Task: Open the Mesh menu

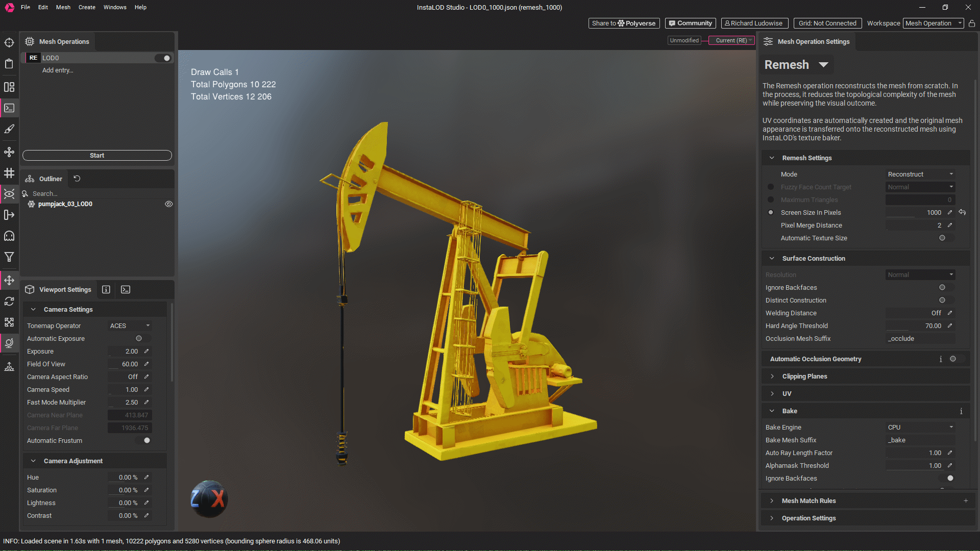Action: pyautogui.click(x=63, y=7)
